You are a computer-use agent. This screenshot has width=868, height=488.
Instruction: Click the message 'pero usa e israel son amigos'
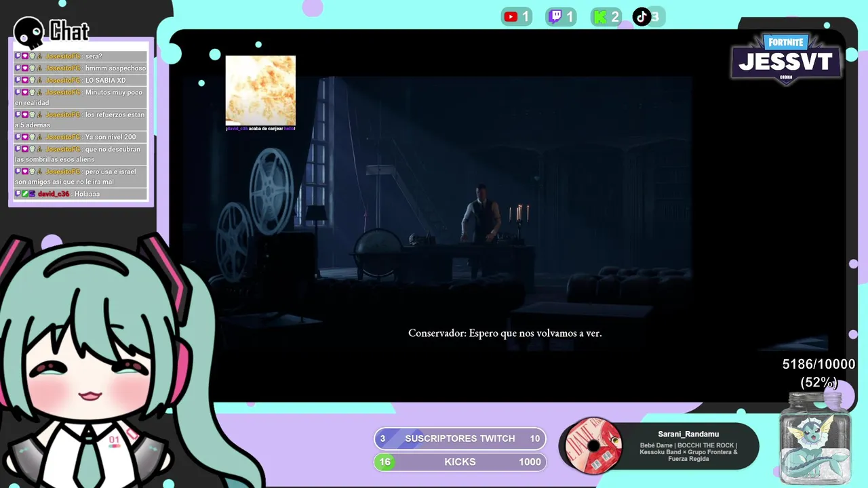tap(81, 177)
